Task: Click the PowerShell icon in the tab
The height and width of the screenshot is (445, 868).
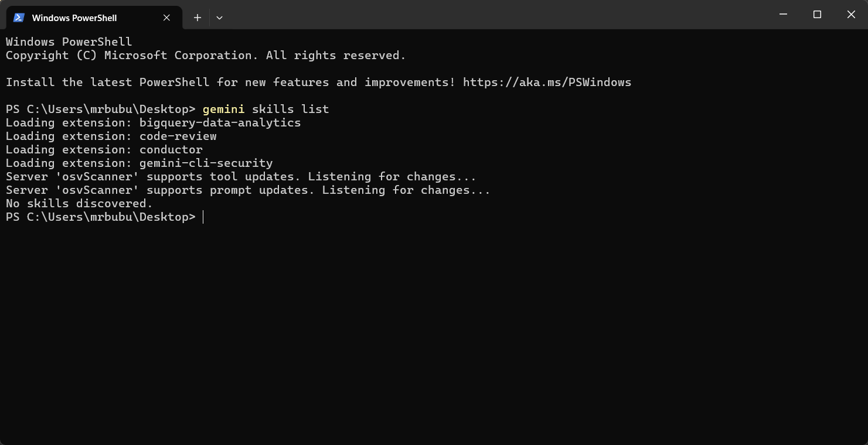Action: point(19,18)
